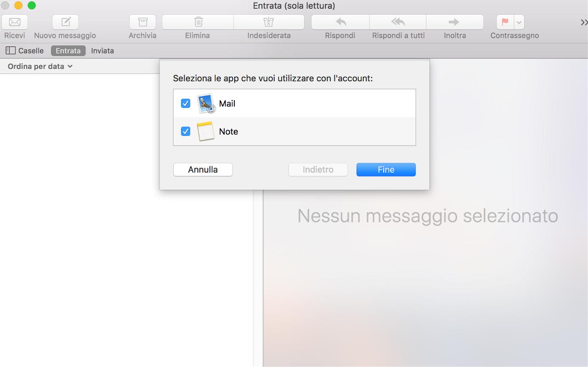Flag message with Contrassegno flag icon
This screenshot has width=588, height=367.
point(505,22)
